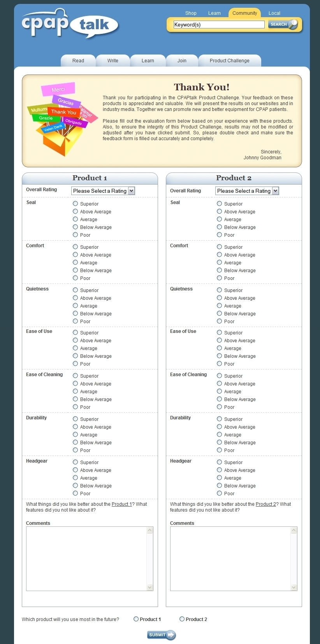Image resolution: width=320 pixels, height=644 pixels.
Task: Choose Above Average for Product 2 Headgear
Action: tap(220, 470)
